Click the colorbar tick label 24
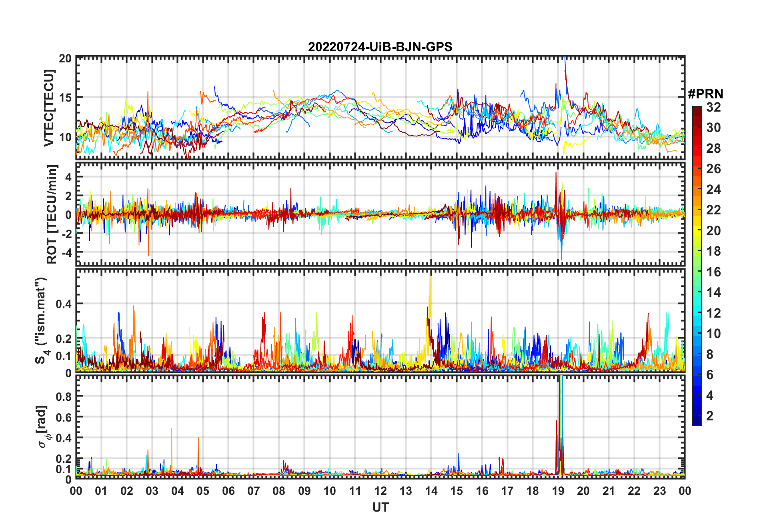The image size is (761, 532). 713,190
